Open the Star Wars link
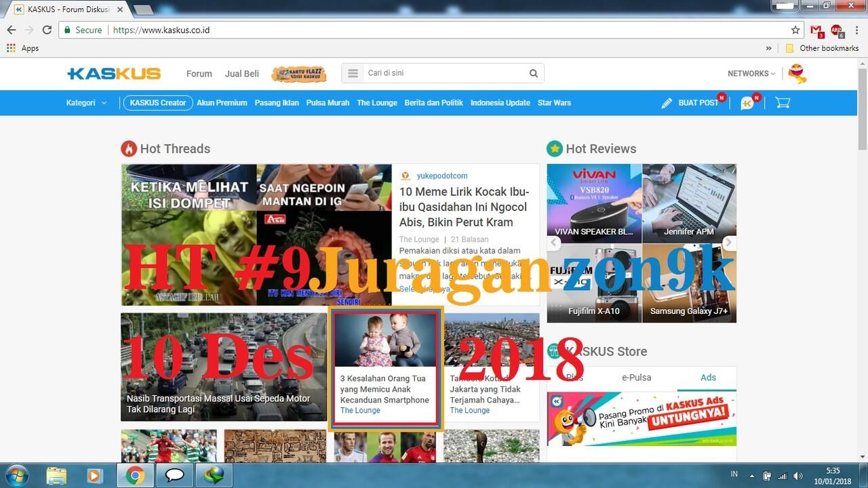The image size is (868, 488). coord(554,103)
